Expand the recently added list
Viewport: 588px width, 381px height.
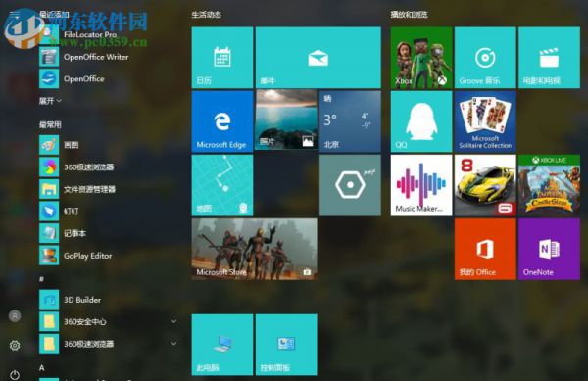pyautogui.click(x=50, y=101)
